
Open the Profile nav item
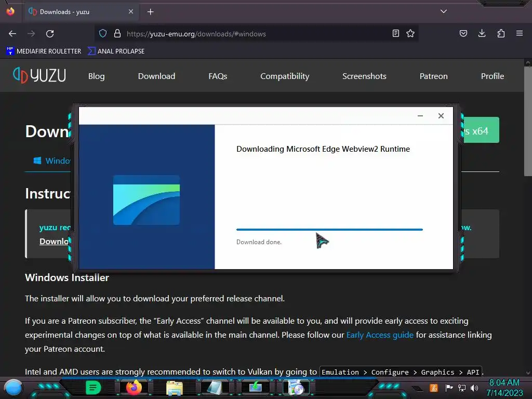tap(493, 76)
